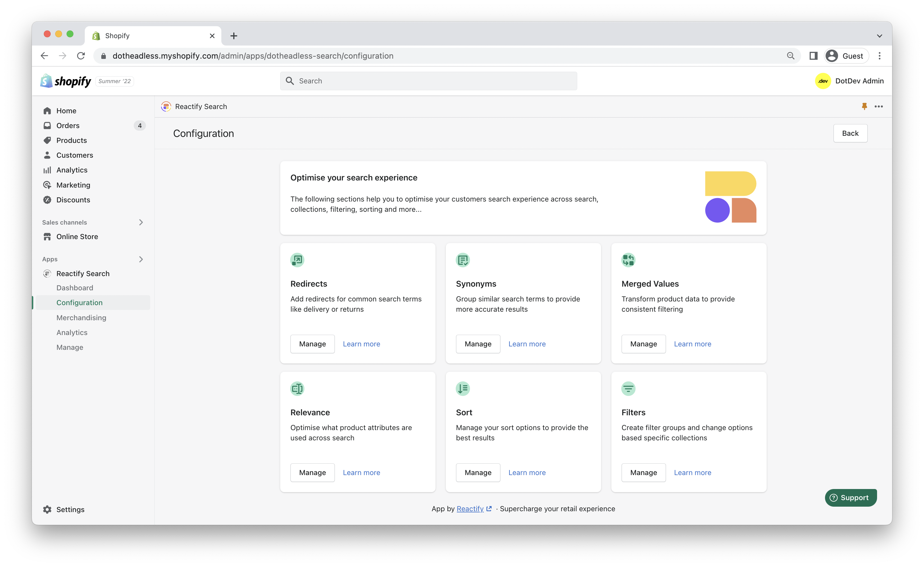Open Learn more for Merged Values

(693, 344)
